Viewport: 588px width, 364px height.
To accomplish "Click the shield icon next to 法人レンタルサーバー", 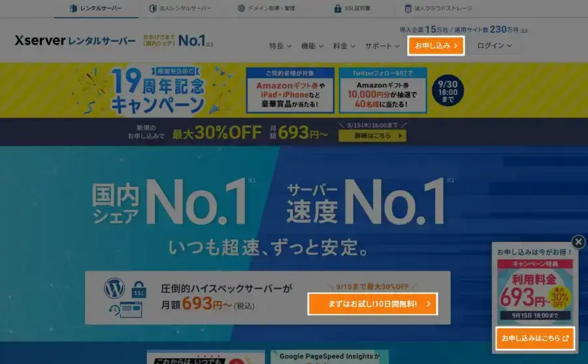I will pyautogui.click(x=153, y=8).
